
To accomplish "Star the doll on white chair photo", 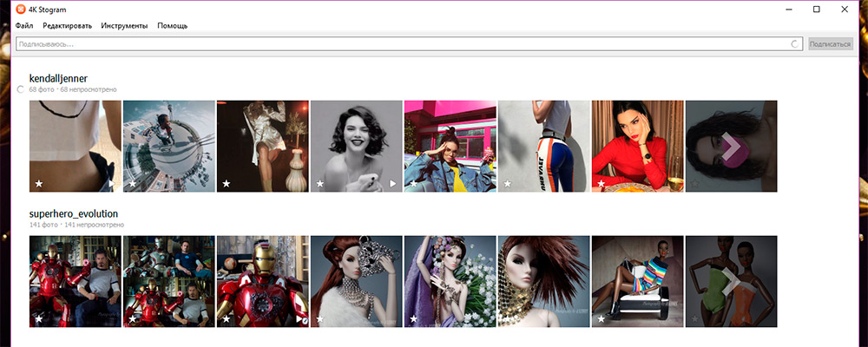I will click(x=602, y=318).
